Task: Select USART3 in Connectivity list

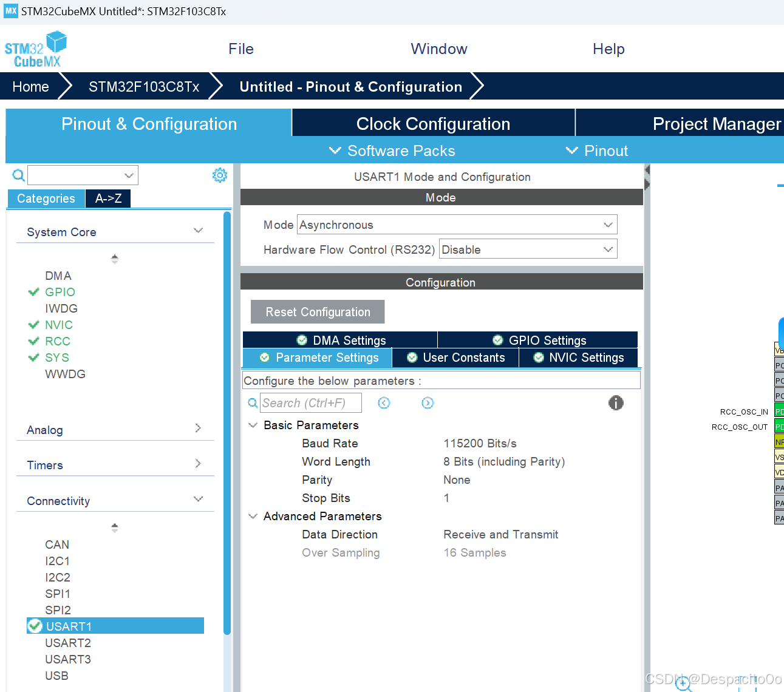Action: click(x=68, y=659)
